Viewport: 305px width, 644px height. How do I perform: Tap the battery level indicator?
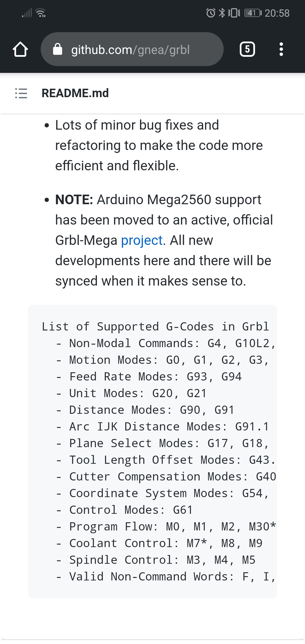[x=253, y=13]
